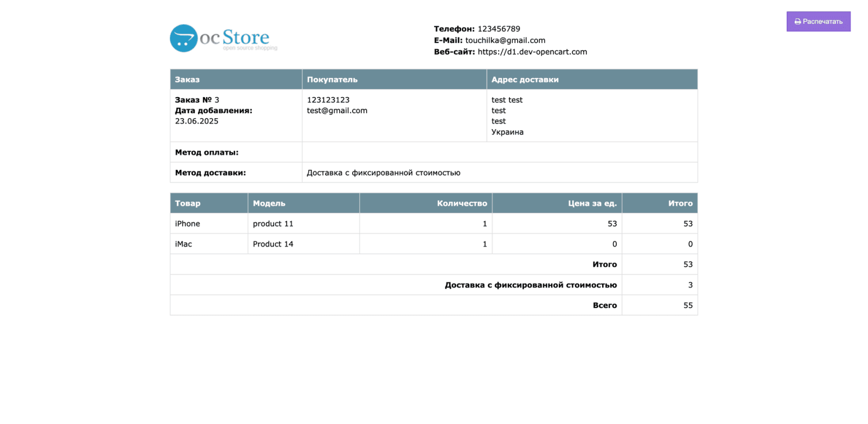Image resolution: width=868 pixels, height=424 pixels.
Task: Click the date 23.06.2025
Action: (x=196, y=121)
